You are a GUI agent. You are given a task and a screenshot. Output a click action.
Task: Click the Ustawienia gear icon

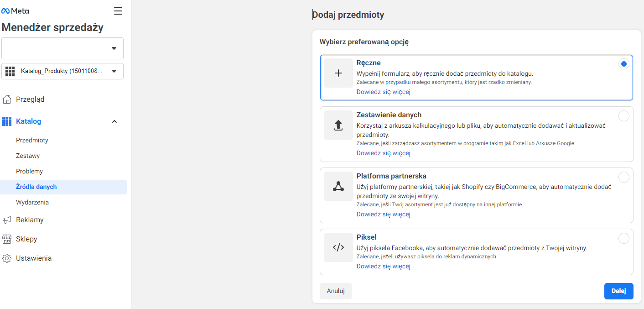coord(7,258)
